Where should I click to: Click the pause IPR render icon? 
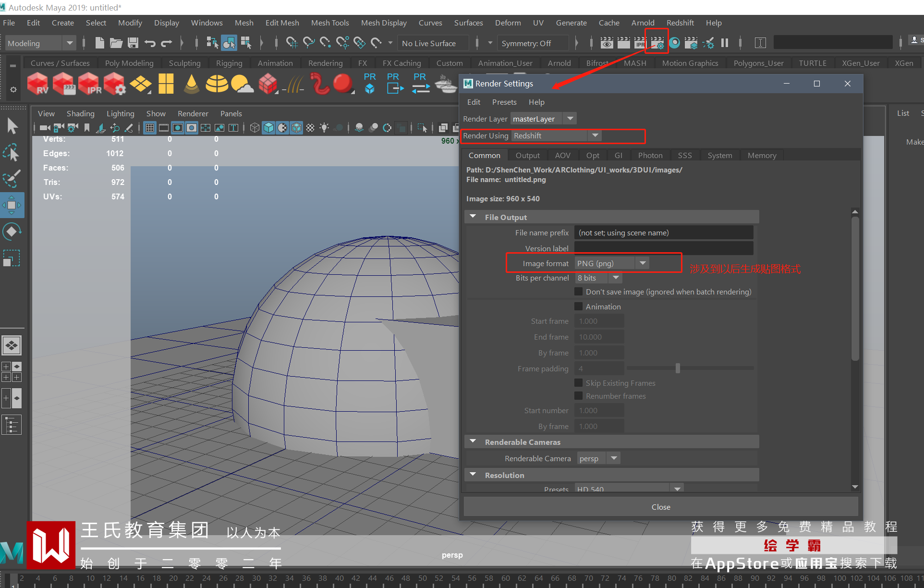coord(725,43)
